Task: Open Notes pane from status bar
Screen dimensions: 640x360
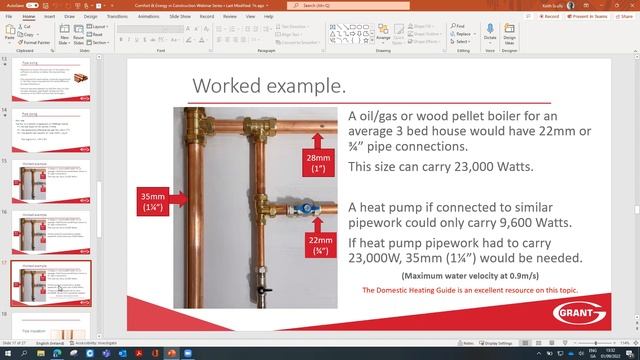Action: coord(466,343)
